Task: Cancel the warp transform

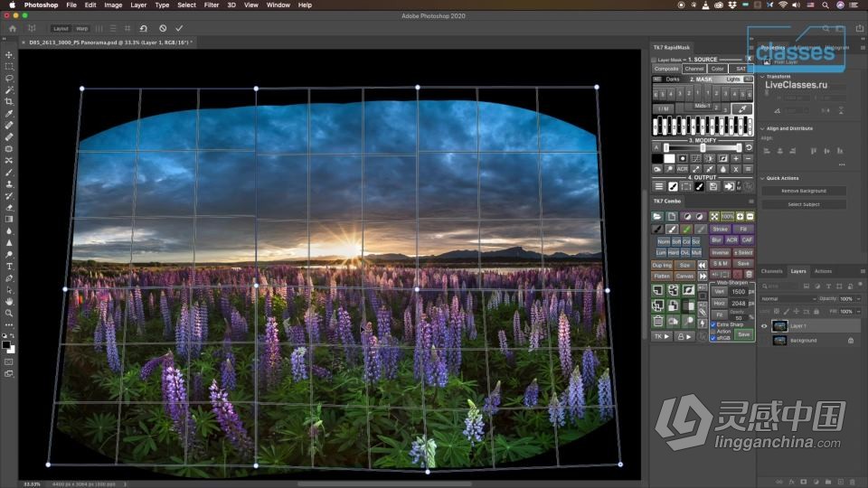Action: tap(163, 29)
